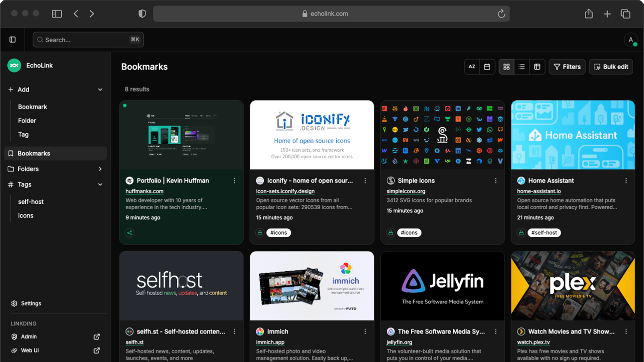644x362 pixels.
Task: Open new Safari tab plus icon
Action: click(607, 14)
